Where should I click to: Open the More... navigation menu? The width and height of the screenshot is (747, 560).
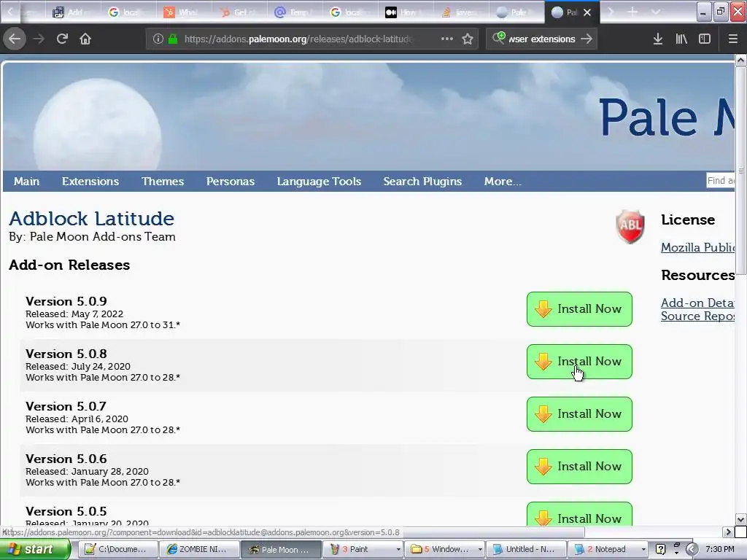pos(503,182)
